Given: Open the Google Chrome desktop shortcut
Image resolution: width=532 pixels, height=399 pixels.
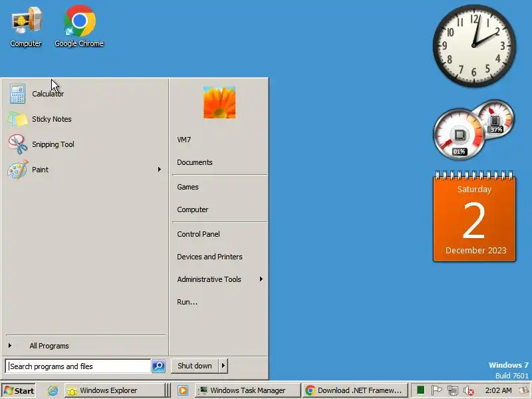Looking at the screenshot, I should tap(79, 27).
